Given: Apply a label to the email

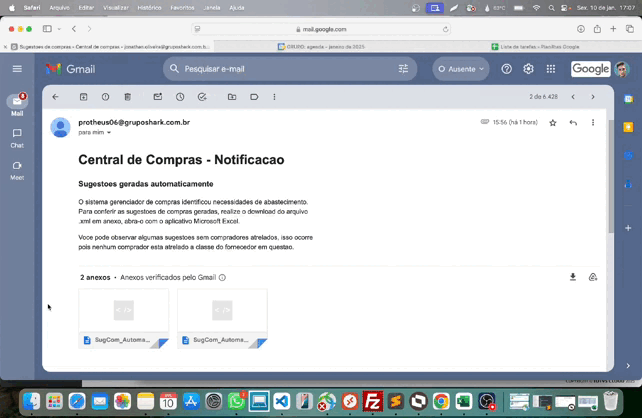Looking at the screenshot, I should point(254,97).
